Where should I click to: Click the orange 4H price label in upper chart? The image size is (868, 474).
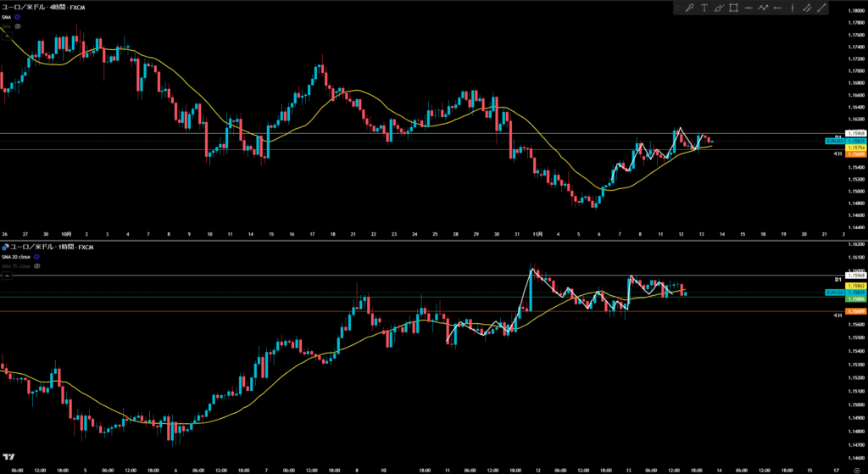pos(832,153)
